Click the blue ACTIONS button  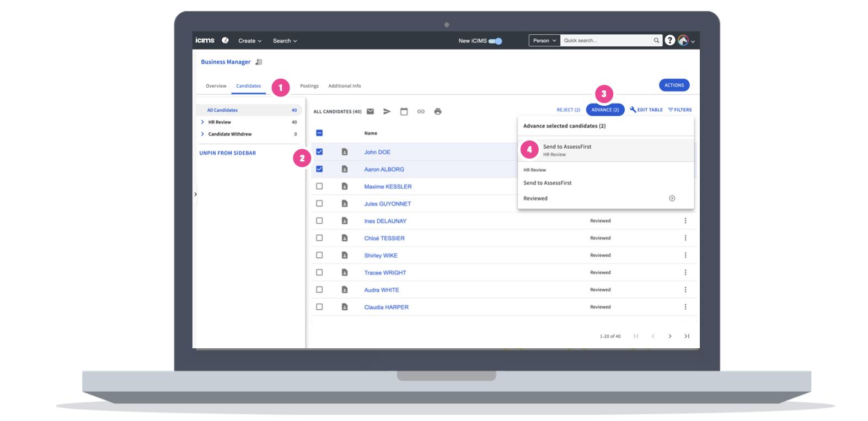point(674,85)
